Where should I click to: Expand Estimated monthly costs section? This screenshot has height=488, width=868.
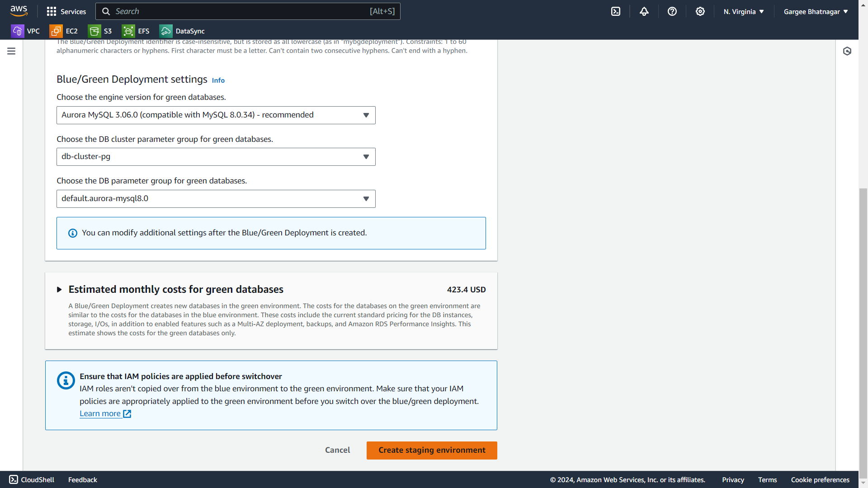pyautogui.click(x=59, y=290)
